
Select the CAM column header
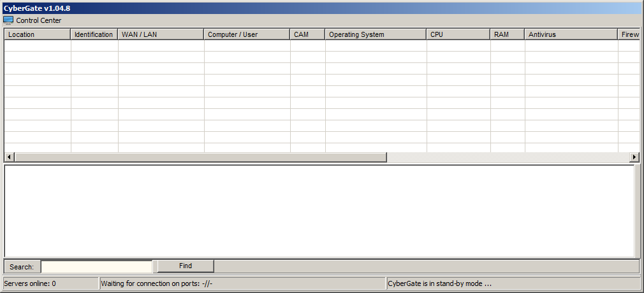click(x=307, y=34)
